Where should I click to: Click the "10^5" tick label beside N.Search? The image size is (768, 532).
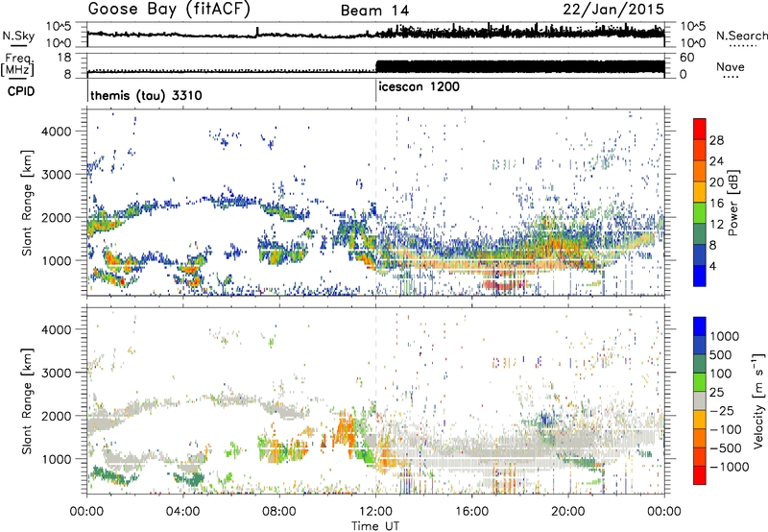click(x=693, y=27)
